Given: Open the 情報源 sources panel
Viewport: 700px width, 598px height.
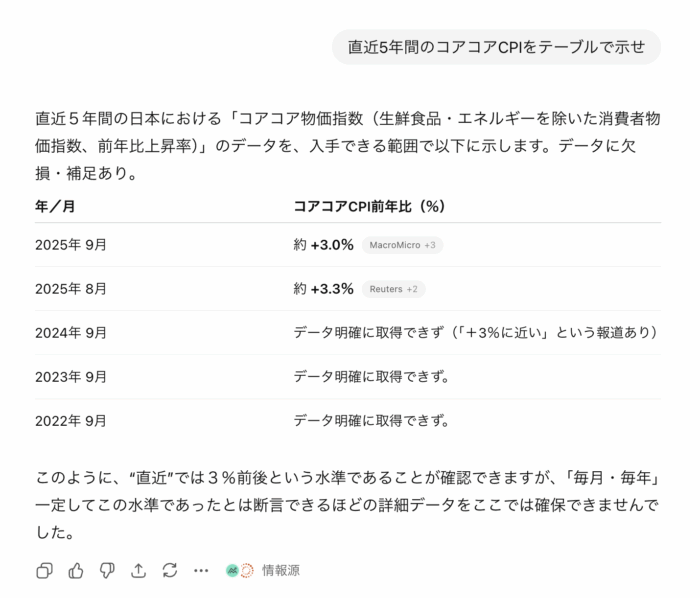Looking at the screenshot, I should coord(280,570).
